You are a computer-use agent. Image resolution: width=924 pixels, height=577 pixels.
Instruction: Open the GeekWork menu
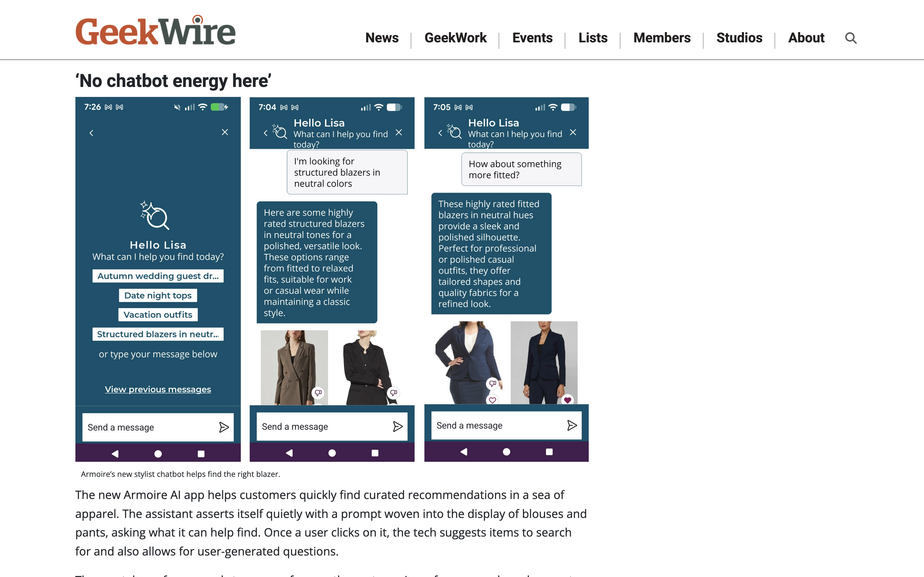pyautogui.click(x=456, y=38)
